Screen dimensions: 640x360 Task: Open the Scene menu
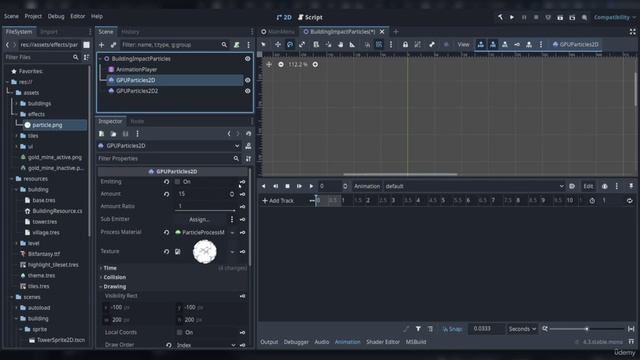pos(11,16)
